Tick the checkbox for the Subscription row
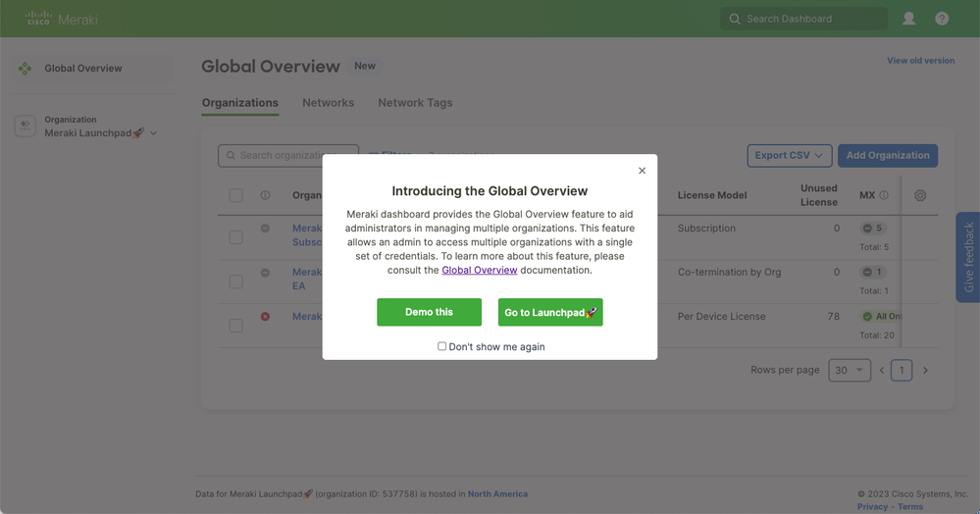Image resolution: width=980 pixels, height=514 pixels. click(236, 237)
